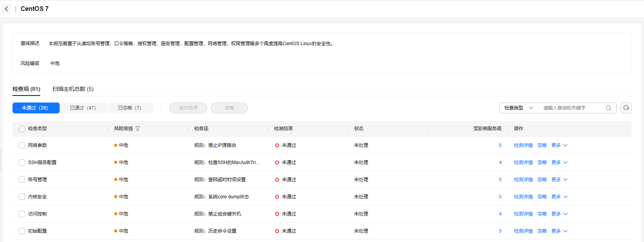
Task: Switch to the 检查项 (81) tab
Action: point(26,89)
